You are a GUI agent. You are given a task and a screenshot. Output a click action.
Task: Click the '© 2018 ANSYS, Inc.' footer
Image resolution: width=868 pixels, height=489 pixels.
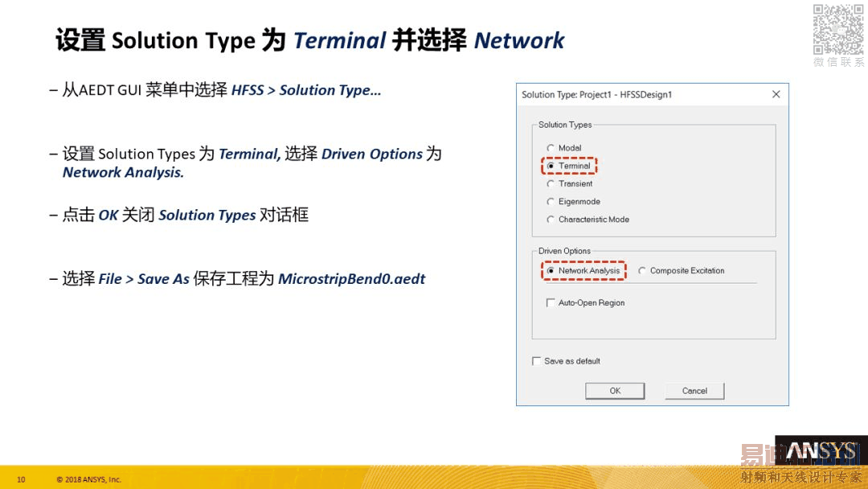point(88,479)
